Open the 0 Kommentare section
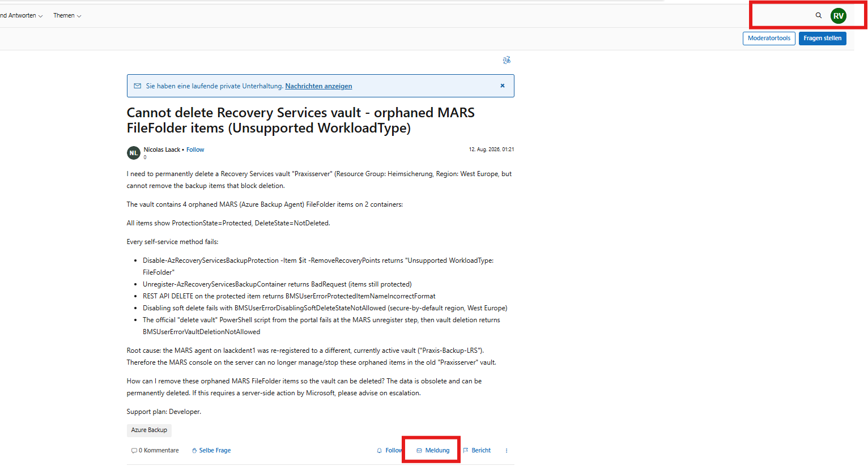 (x=155, y=451)
